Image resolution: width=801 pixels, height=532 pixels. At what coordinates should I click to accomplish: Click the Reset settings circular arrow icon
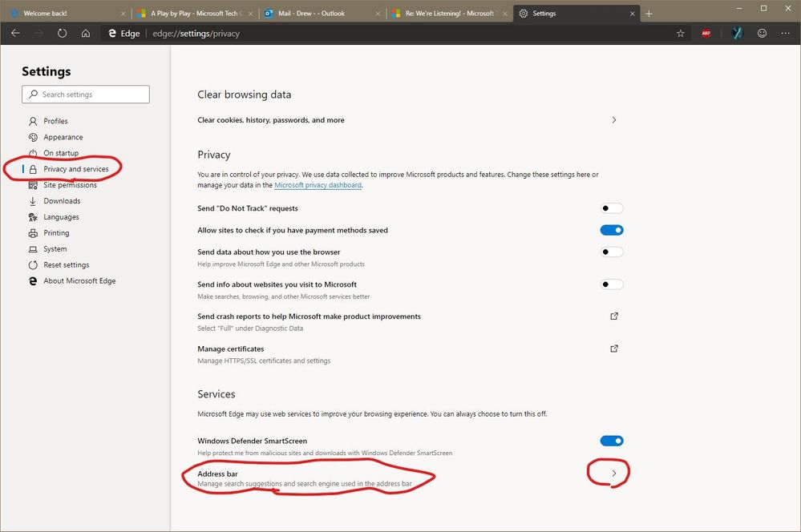point(33,265)
